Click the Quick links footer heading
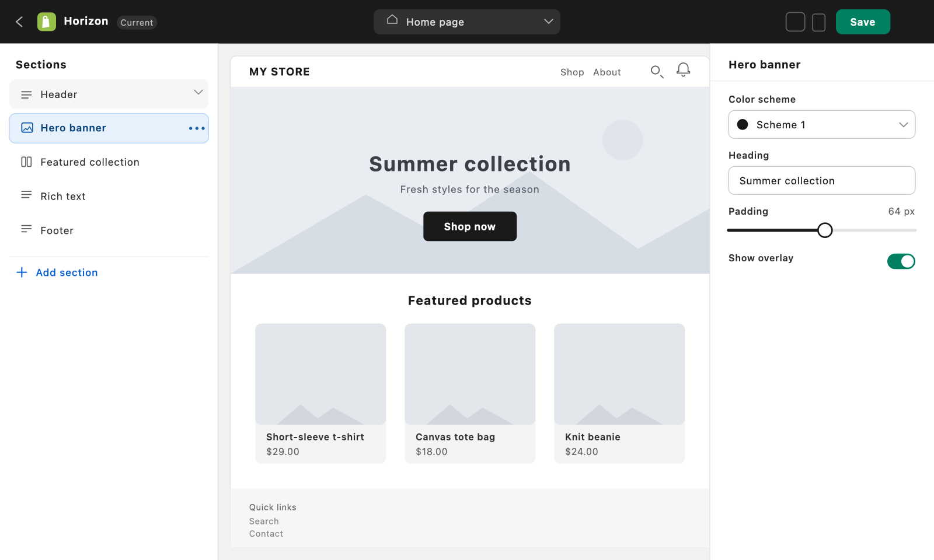 (273, 508)
